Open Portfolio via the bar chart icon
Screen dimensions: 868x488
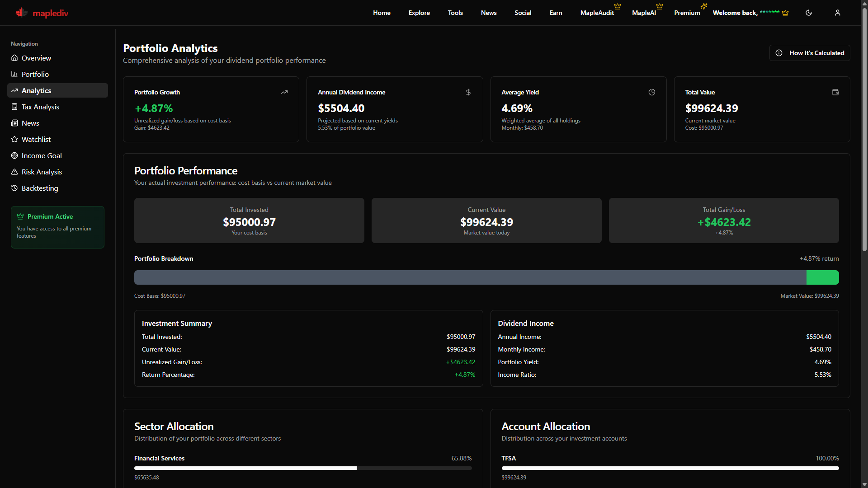point(14,74)
